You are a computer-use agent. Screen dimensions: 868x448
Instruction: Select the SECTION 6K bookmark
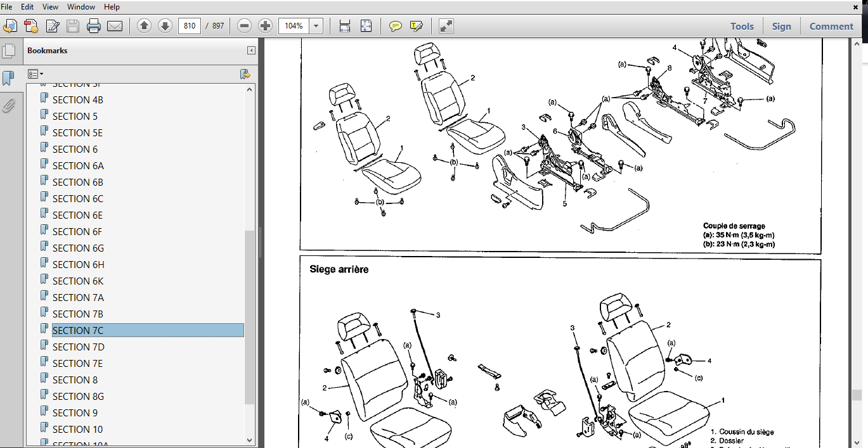[x=78, y=281]
